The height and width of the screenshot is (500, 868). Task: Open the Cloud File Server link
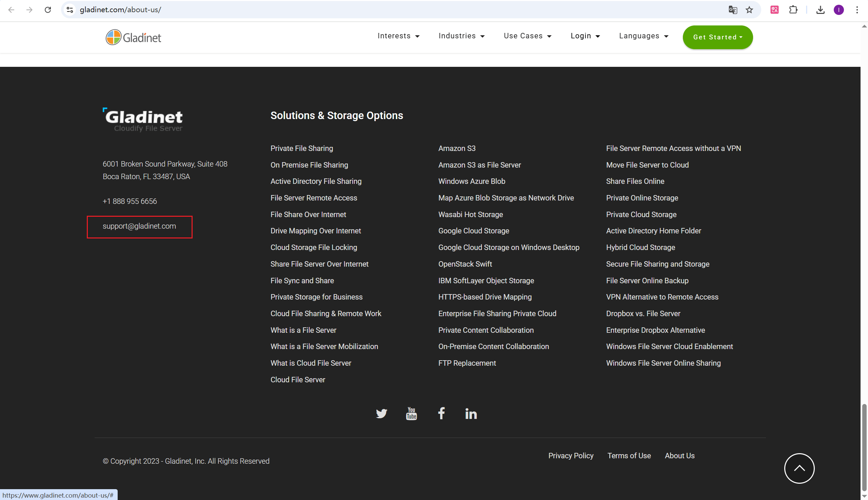(x=298, y=380)
